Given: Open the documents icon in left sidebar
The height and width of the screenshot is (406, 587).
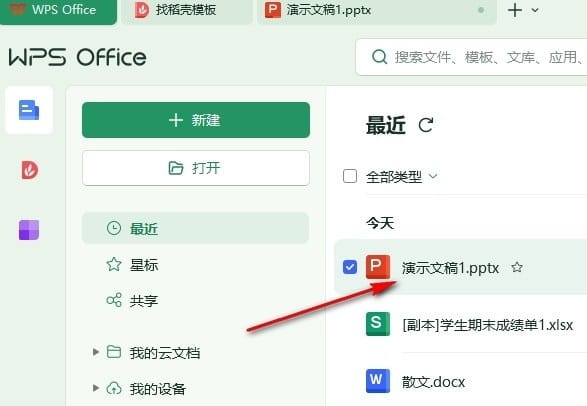Looking at the screenshot, I should [x=29, y=110].
